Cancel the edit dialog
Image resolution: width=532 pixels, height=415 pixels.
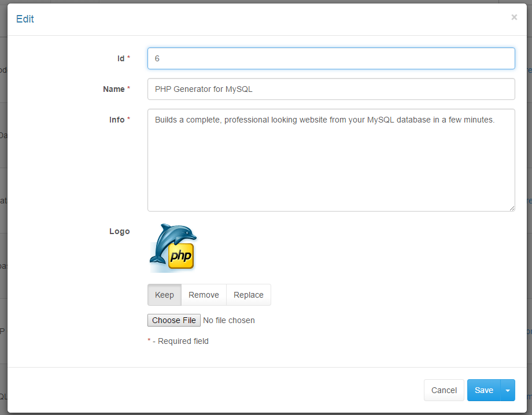pyautogui.click(x=444, y=390)
